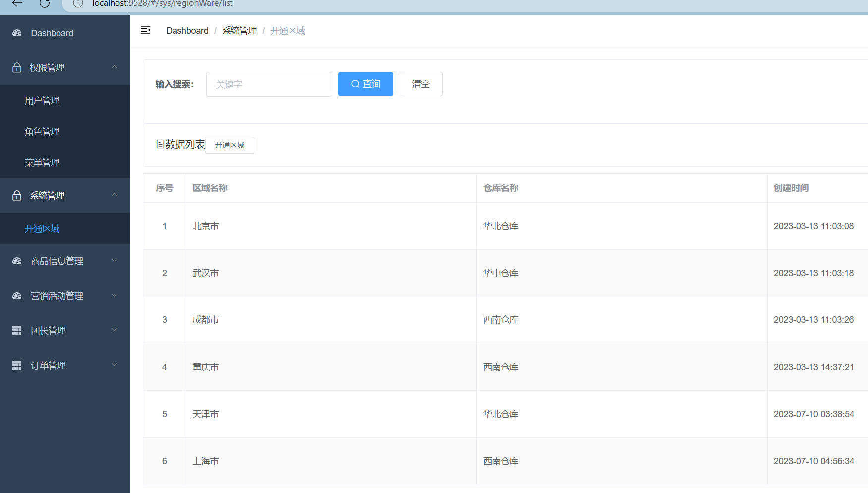Focus the 关键字 search input field

269,84
